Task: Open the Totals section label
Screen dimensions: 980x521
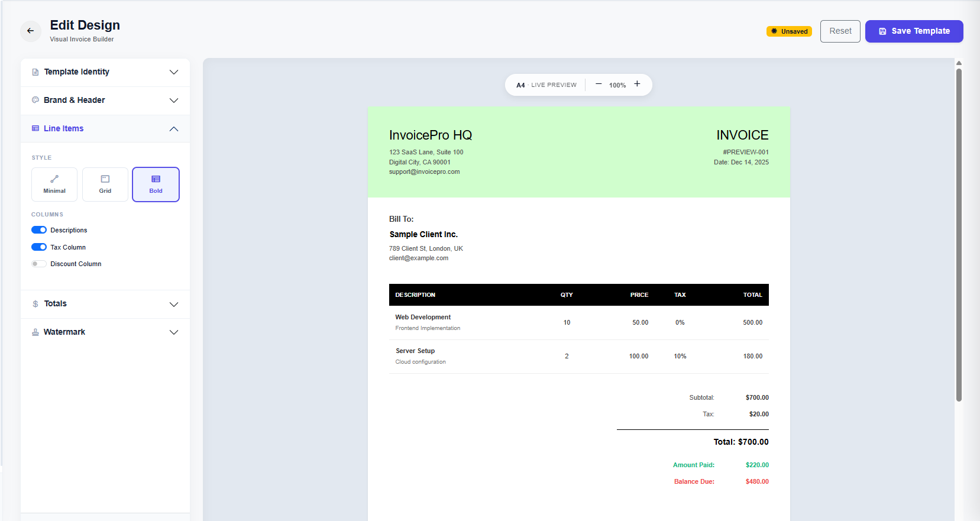Action: tap(56, 304)
